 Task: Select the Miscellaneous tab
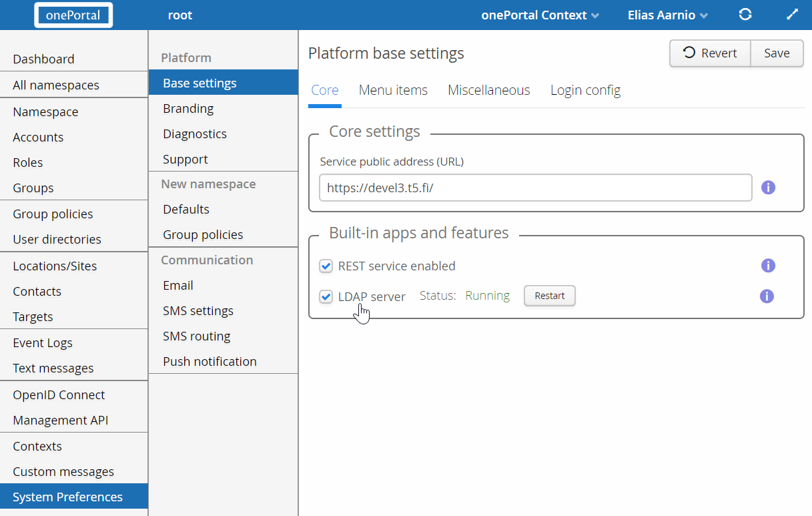(x=488, y=90)
